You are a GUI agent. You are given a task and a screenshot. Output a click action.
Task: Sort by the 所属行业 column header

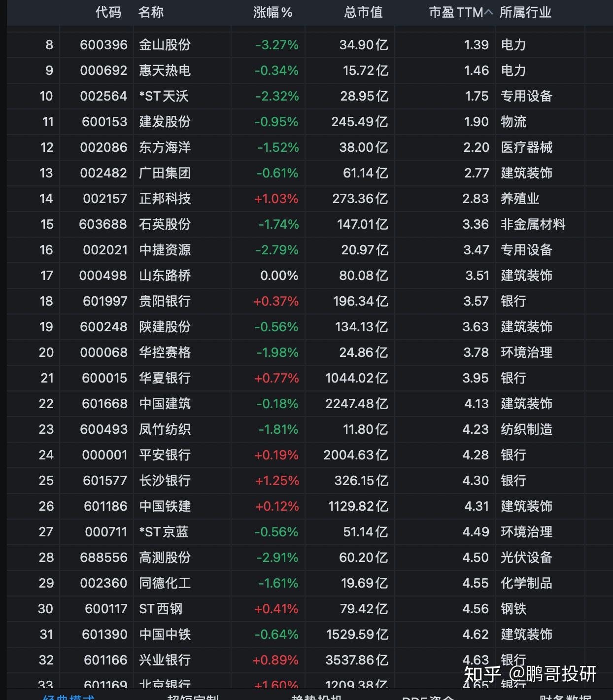tap(525, 13)
